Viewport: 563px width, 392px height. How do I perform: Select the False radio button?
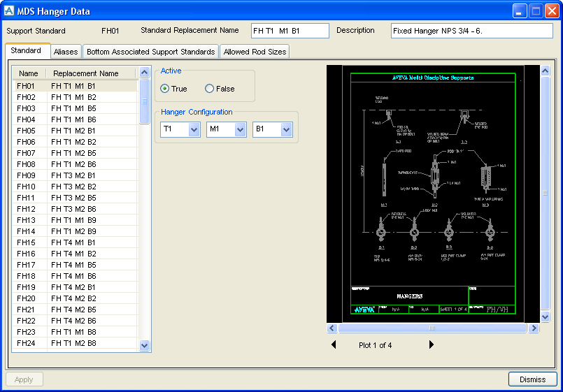[x=209, y=89]
